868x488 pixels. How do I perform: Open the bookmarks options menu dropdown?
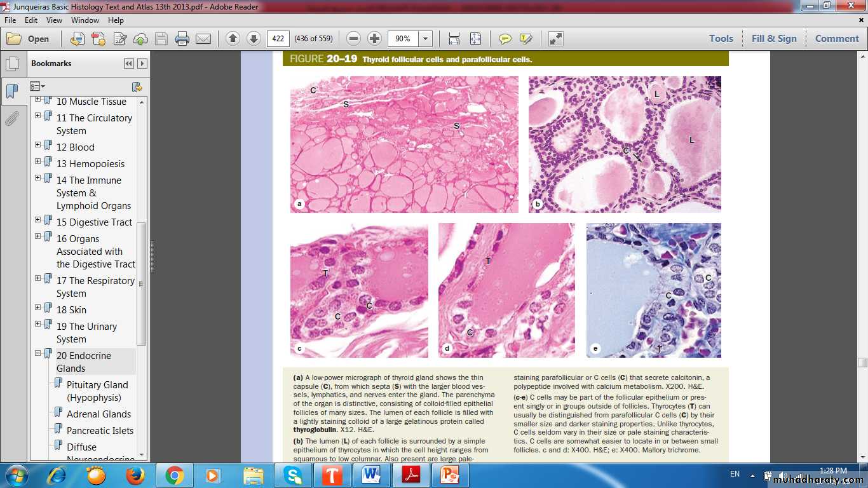(x=38, y=86)
